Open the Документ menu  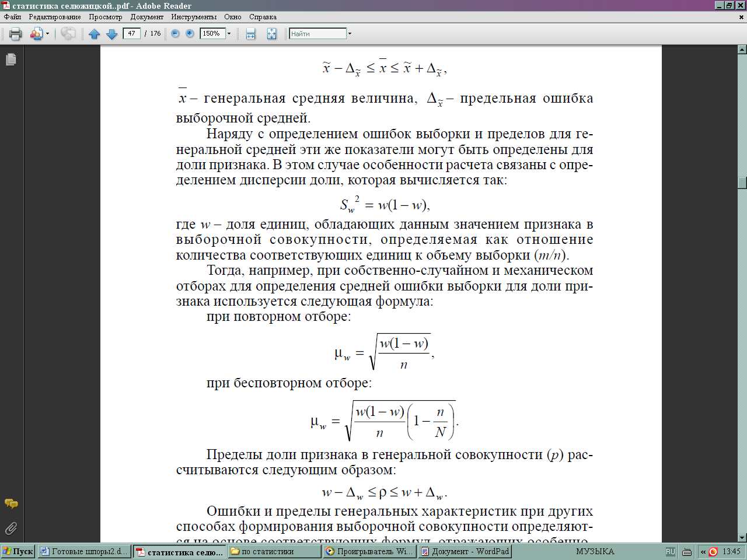[147, 17]
